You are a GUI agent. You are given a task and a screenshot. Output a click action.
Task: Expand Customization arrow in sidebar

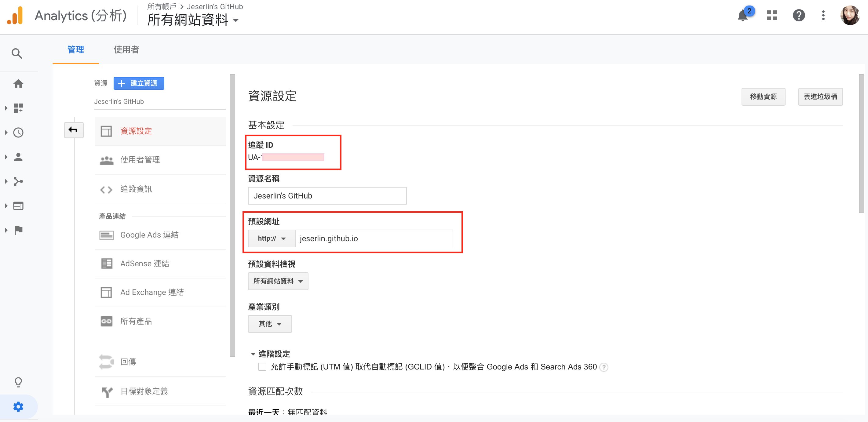(6, 108)
